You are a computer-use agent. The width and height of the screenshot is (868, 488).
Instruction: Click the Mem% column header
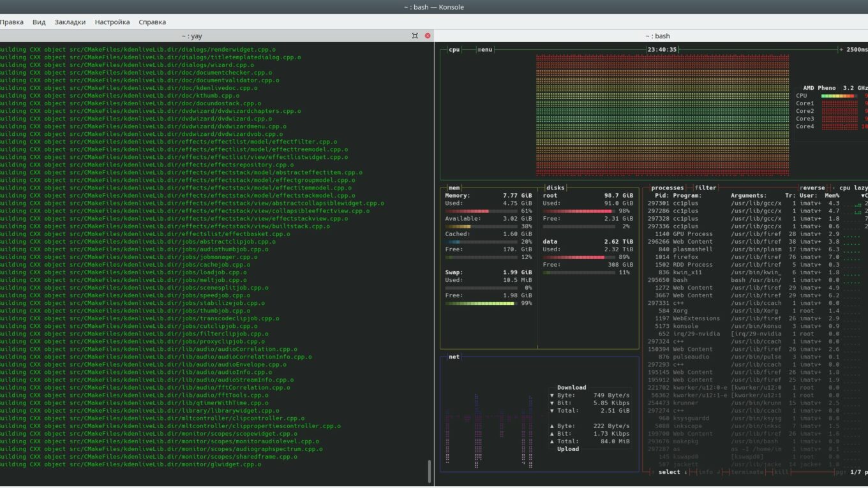pos(832,196)
